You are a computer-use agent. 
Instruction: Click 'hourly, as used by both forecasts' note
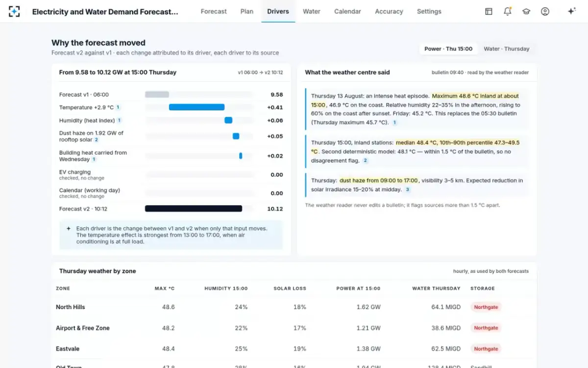click(491, 271)
